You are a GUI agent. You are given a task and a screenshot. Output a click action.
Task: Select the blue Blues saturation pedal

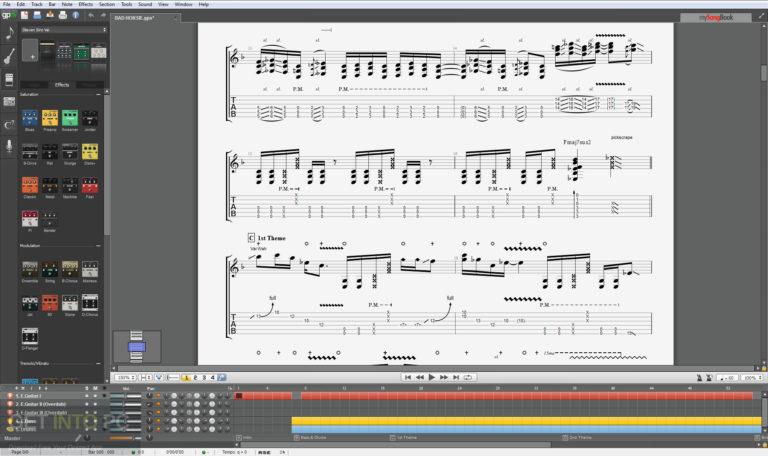click(x=29, y=120)
